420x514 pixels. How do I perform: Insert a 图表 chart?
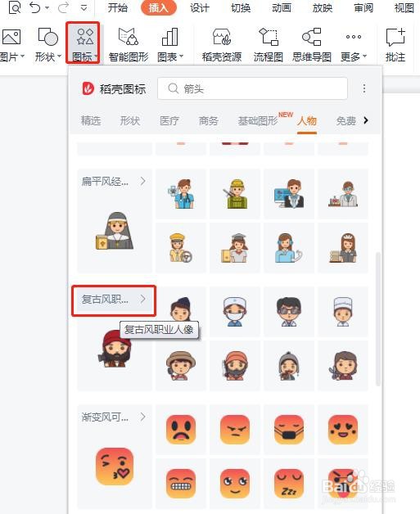coord(169,44)
